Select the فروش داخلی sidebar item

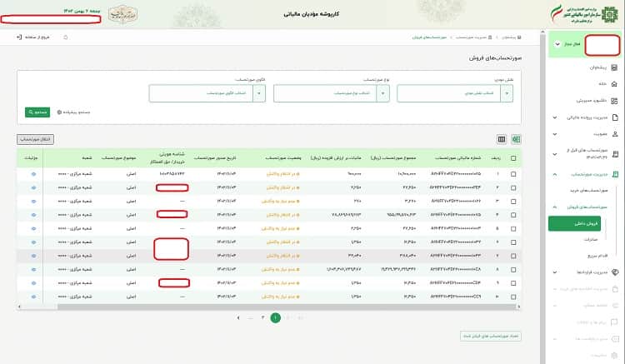[574, 224]
